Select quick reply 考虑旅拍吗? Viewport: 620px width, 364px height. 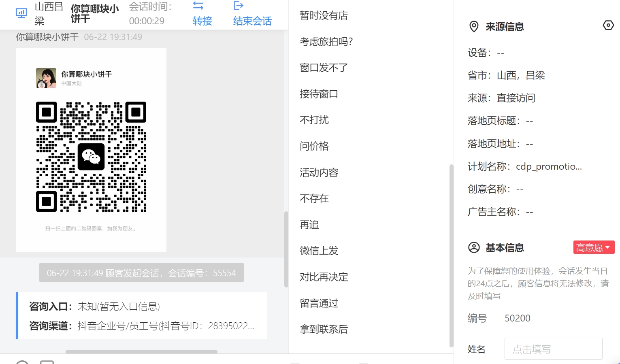[326, 42]
